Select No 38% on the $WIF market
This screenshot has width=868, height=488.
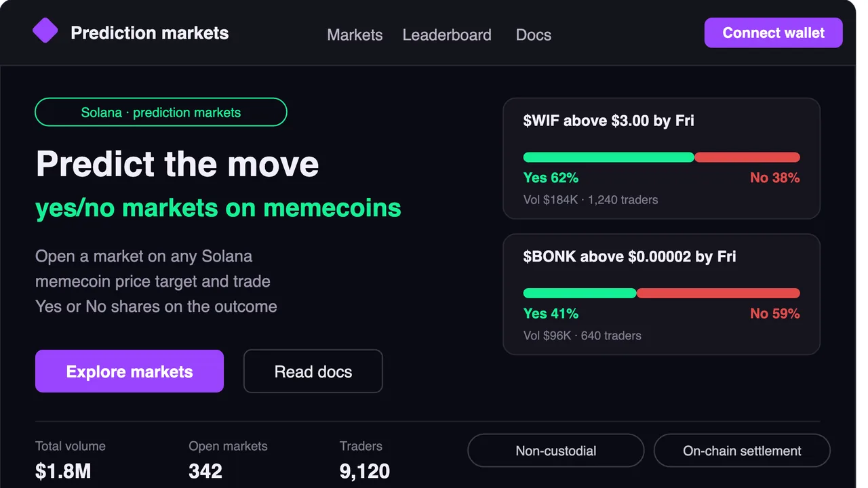(775, 178)
